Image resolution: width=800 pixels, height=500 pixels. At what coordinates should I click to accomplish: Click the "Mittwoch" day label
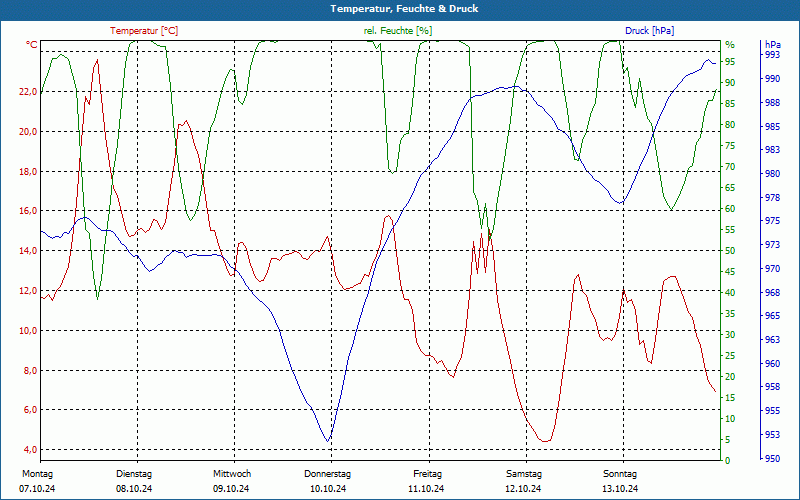point(232,473)
